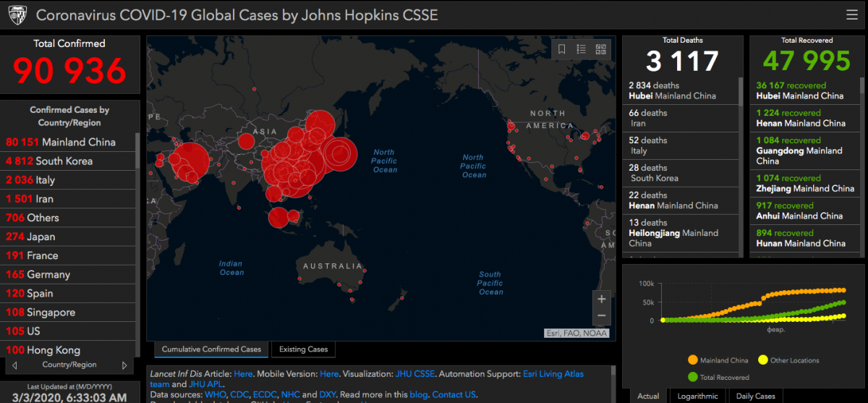
Task: Switch to Cumulative Confirmed Cases tab
Action: click(211, 349)
